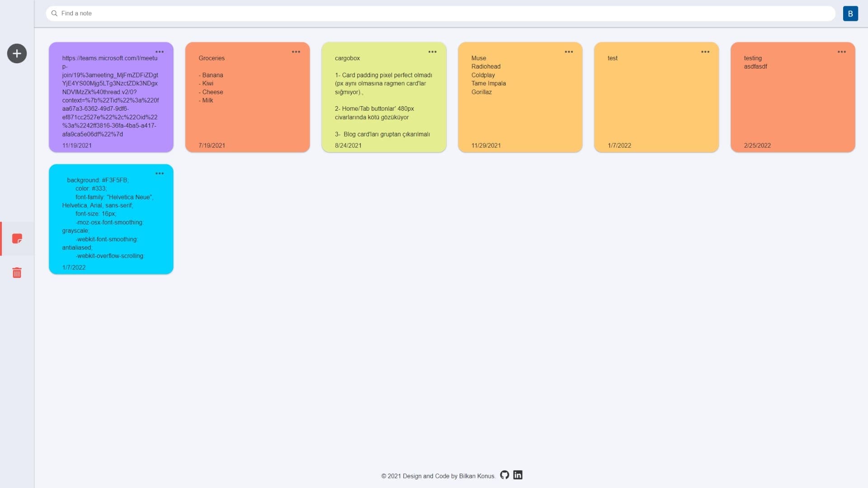
Task: Click the 'asdfasdf' text in testing note
Action: coord(755,66)
